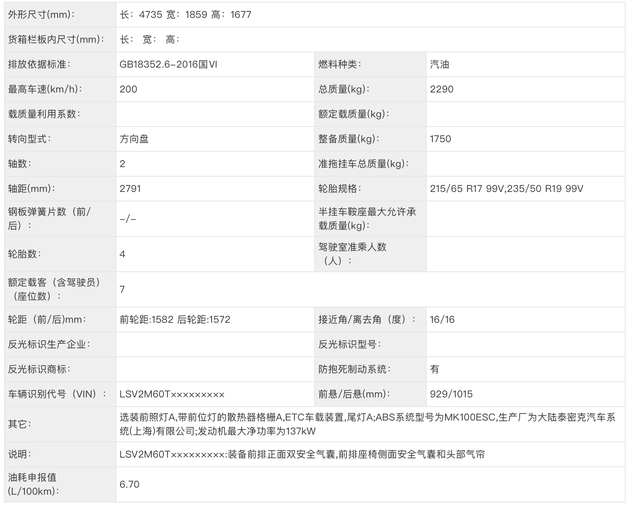Select the steering type value 方向盘
Screen dimensions: 630x506
coord(135,138)
